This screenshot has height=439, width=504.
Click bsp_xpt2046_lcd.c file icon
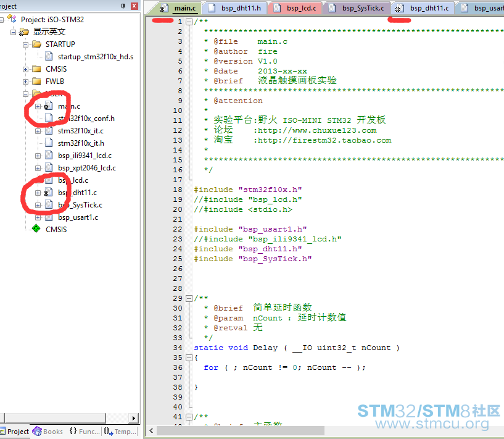(49, 167)
